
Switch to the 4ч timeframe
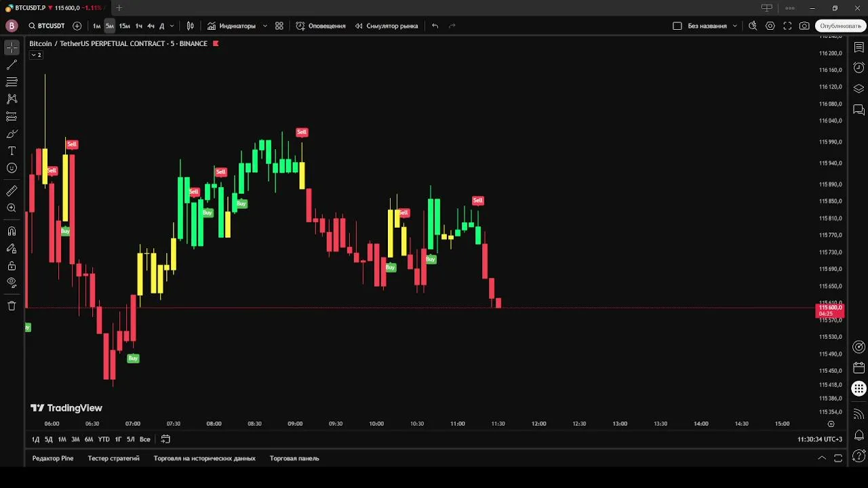coord(151,26)
